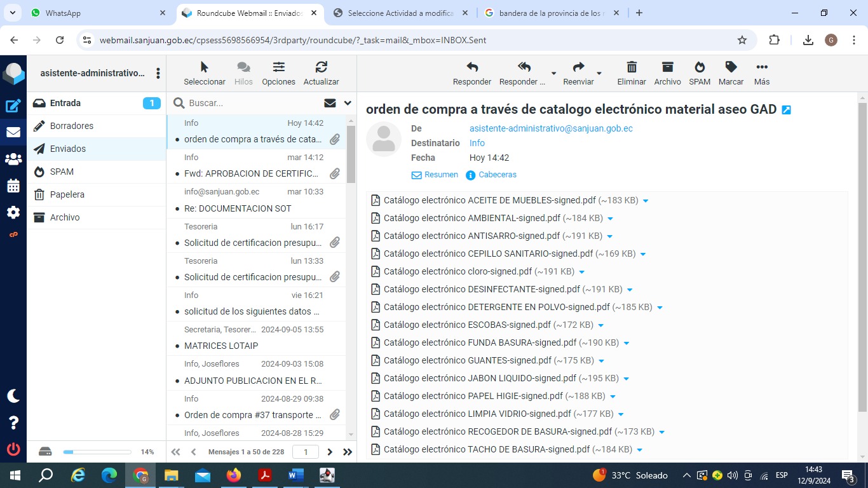Open the compose message icon in sidebar
This screenshot has width=868, height=488.
(13, 106)
